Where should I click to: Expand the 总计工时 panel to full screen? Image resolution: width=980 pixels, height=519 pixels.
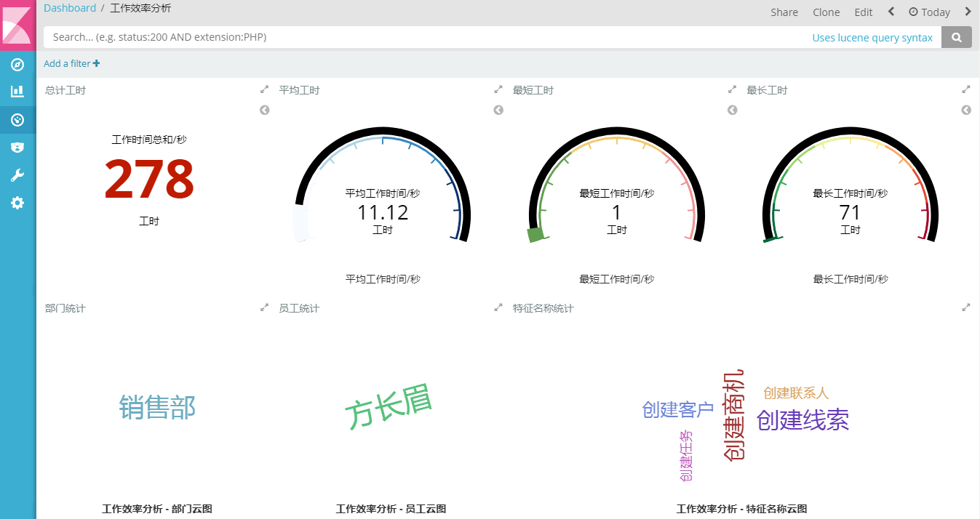point(264,90)
